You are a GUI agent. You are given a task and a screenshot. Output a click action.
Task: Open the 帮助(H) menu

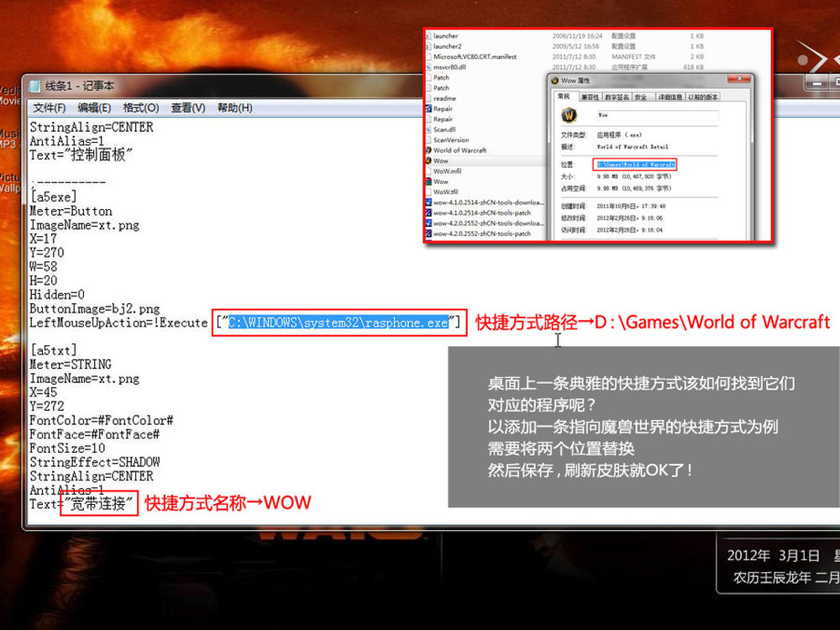coord(234,108)
